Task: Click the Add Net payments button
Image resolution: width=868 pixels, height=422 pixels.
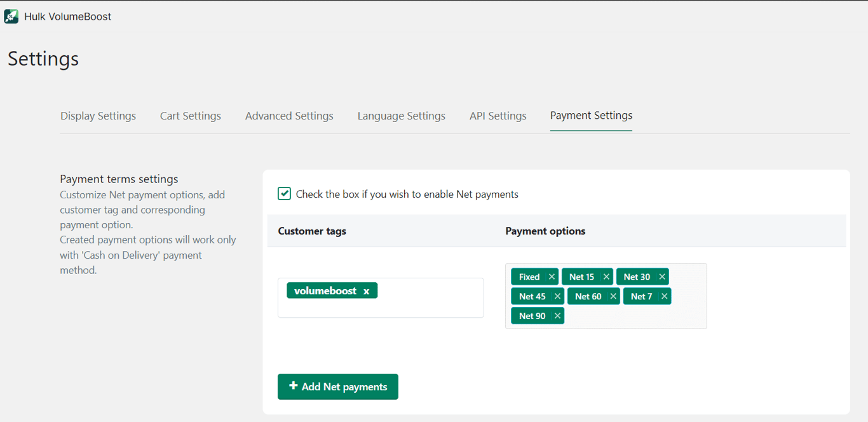Action: 338,386
